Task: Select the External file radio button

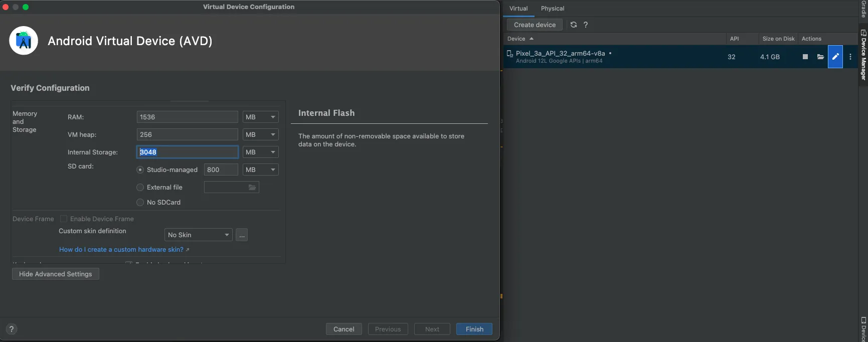Action: coord(140,188)
